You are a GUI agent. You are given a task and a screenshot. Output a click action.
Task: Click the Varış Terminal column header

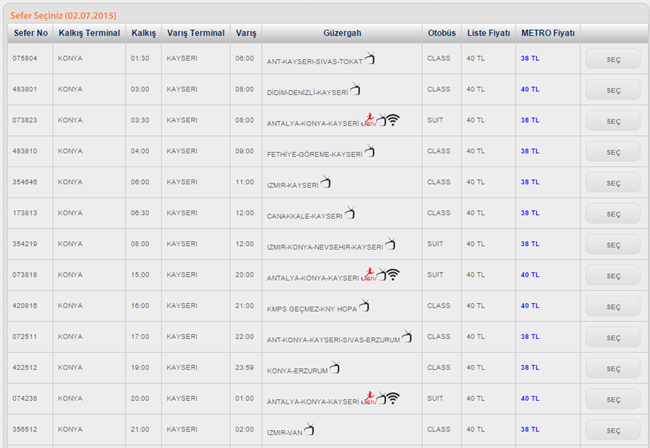(196, 33)
